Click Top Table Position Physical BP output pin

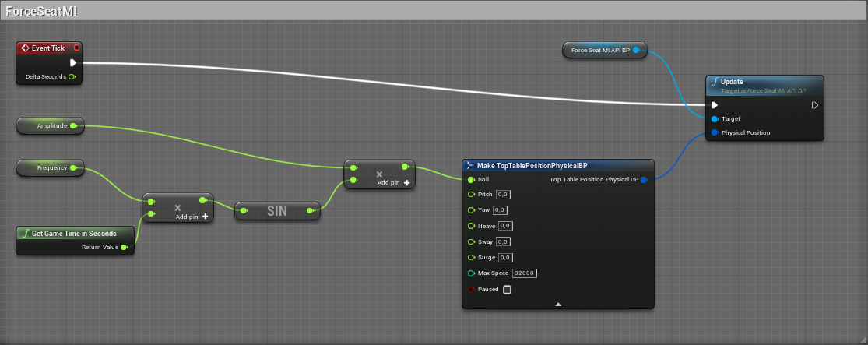click(x=643, y=179)
